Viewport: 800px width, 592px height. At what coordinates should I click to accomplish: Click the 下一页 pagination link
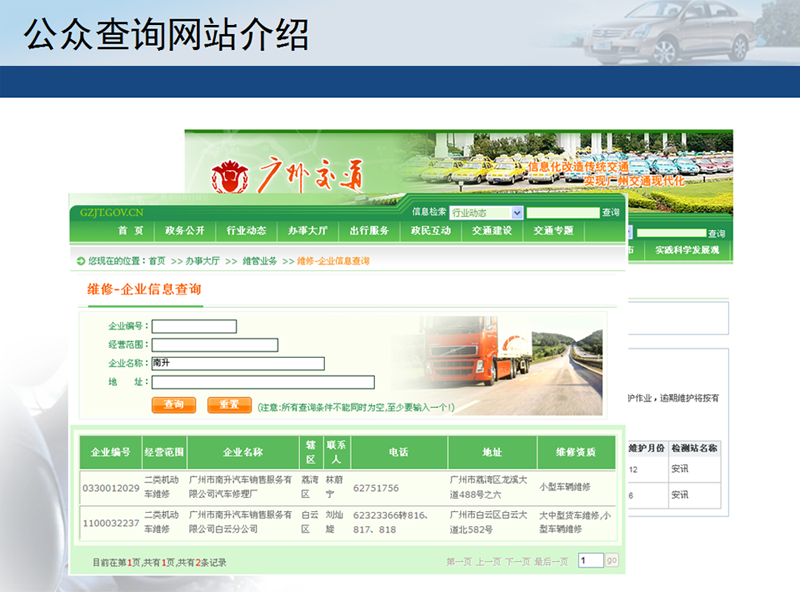(517, 562)
